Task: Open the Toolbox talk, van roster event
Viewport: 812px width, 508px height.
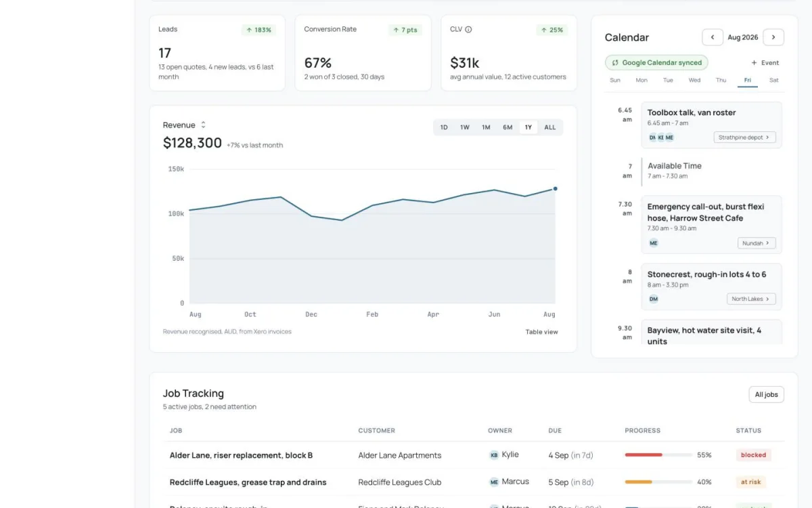Action: tap(711, 125)
